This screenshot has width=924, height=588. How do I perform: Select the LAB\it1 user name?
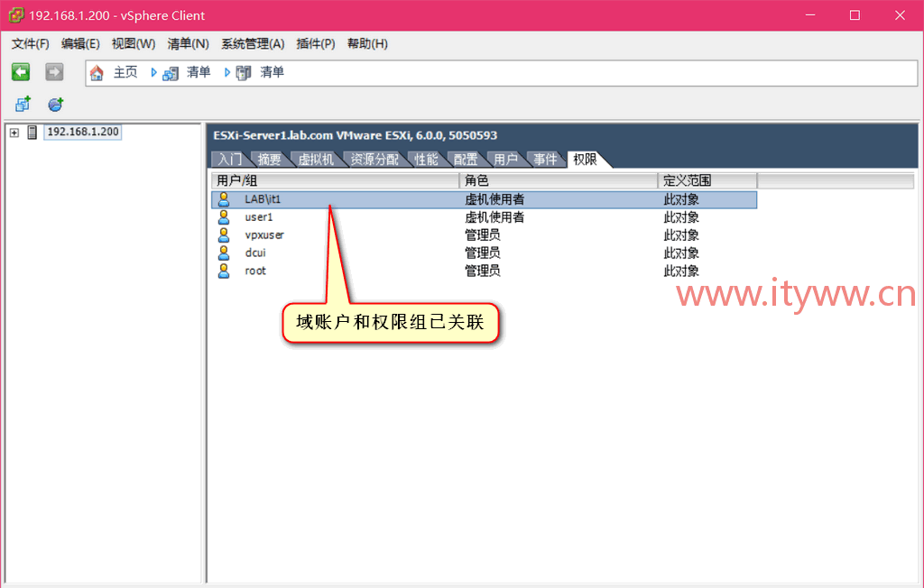(x=263, y=199)
